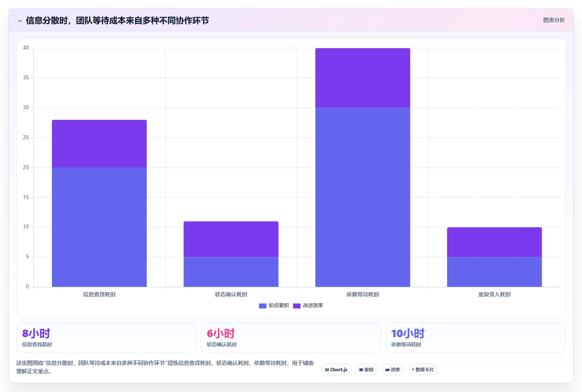
Task: Click the description paragraph starting 这张图围绕
Action: click(x=165, y=367)
